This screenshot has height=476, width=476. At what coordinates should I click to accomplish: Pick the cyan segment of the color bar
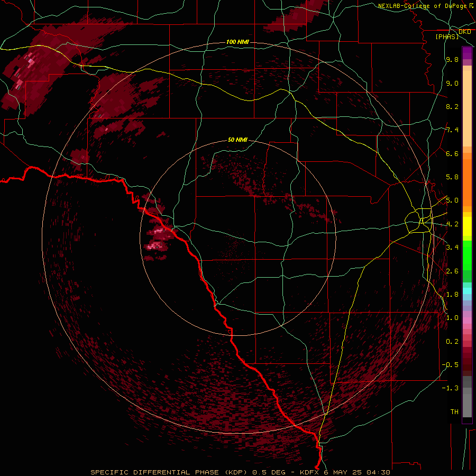pos(467,290)
